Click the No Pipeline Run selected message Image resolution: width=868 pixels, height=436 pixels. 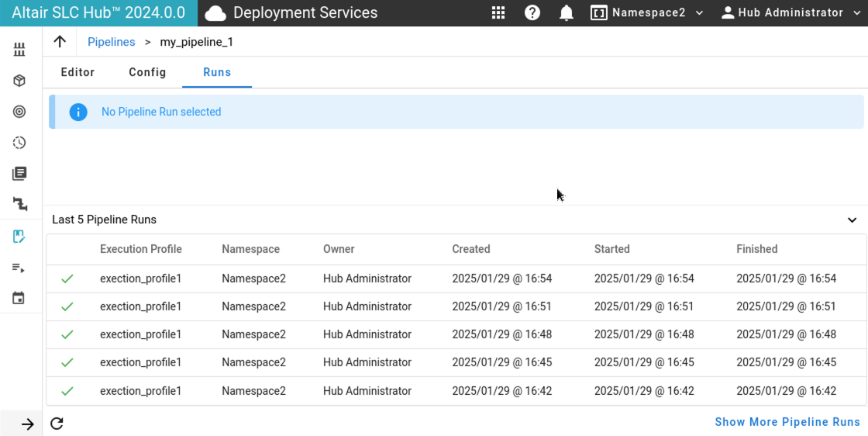click(x=161, y=112)
